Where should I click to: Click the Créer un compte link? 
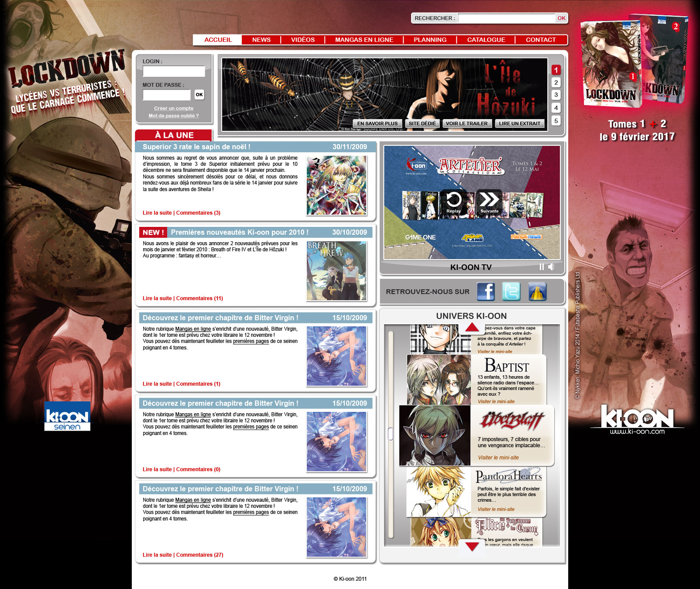(x=174, y=108)
